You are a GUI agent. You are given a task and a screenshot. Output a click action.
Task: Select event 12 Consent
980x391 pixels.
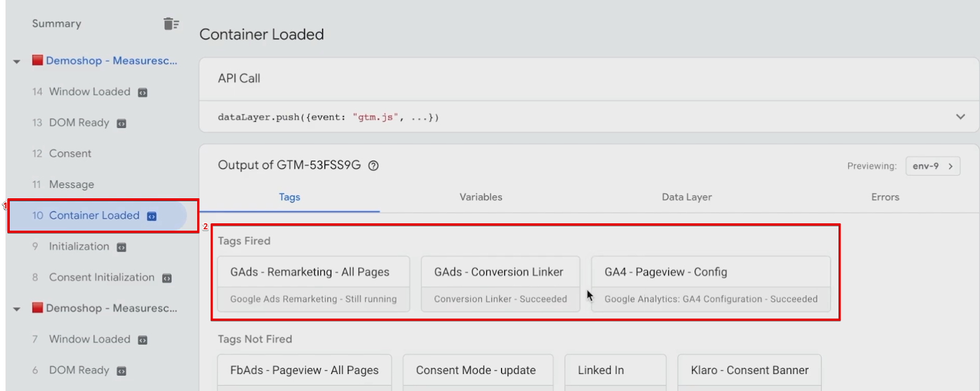coord(61,154)
